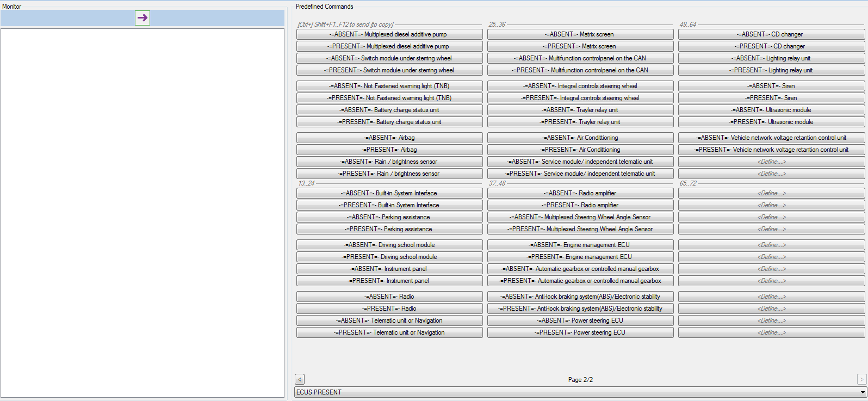This screenshot has width=868, height=401.
Task: Select ABSENT Air Condittioning
Action: [x=580, y=138]
